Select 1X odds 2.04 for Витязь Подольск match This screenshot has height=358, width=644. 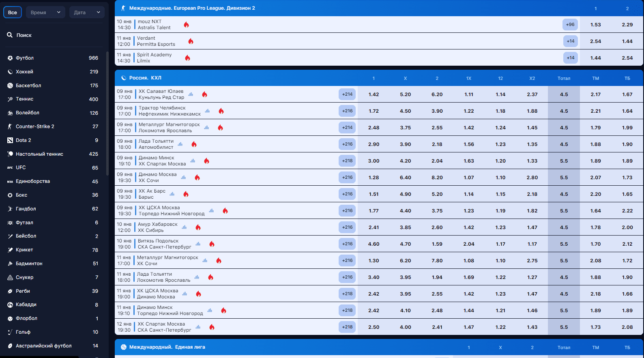pyautogui.click(x=468, y=244)
